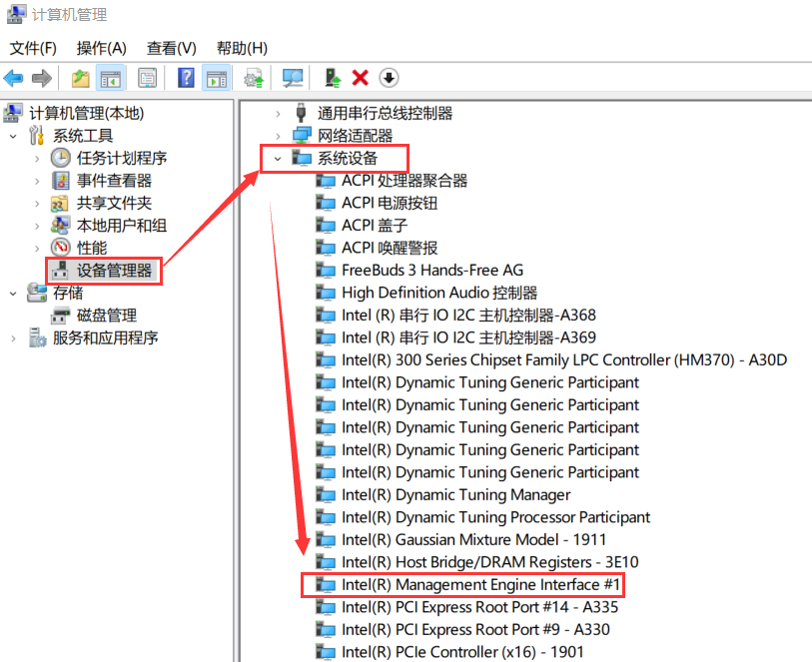The height and width of the screenshot is (662, 812).
Task: Click the 性能 gauge icon
Action: 61,248
